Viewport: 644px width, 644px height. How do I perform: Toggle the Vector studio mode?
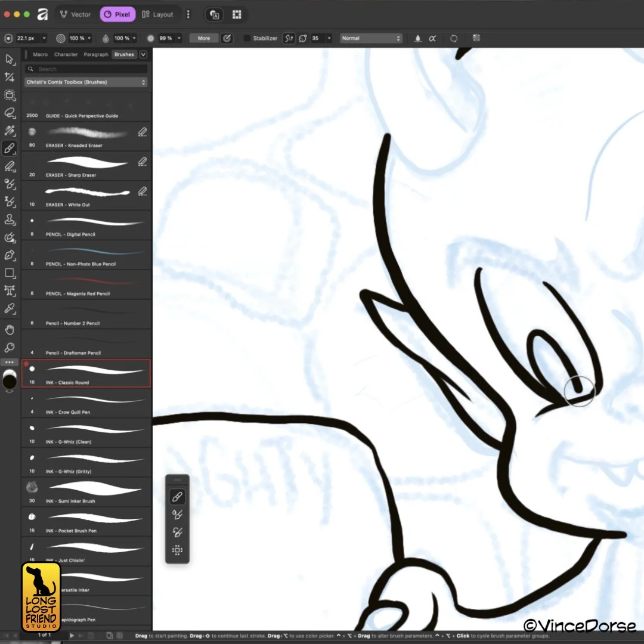click(x=75, y=14)
